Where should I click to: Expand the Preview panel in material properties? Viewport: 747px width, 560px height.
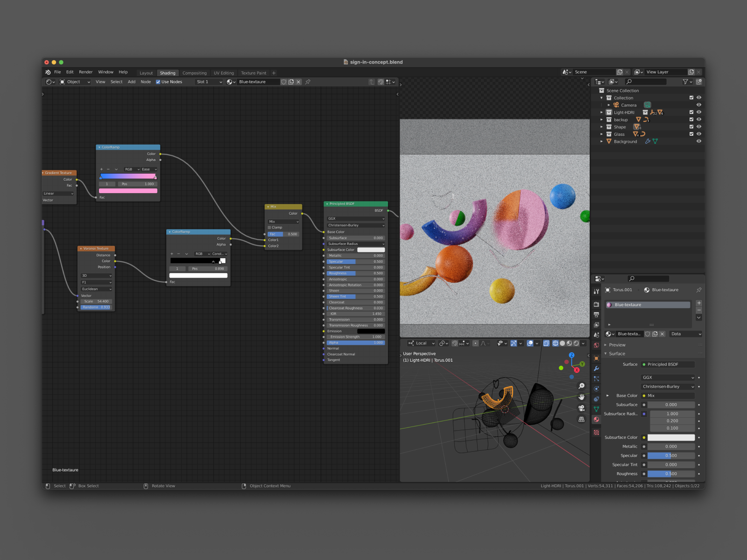tap(617, 345)
